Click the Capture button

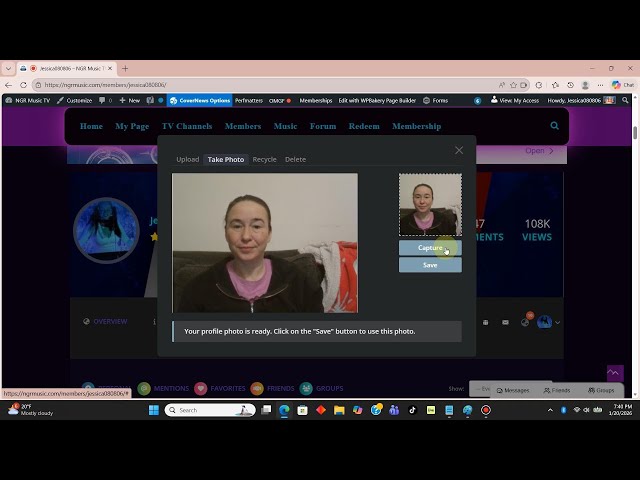click(430, 248)
